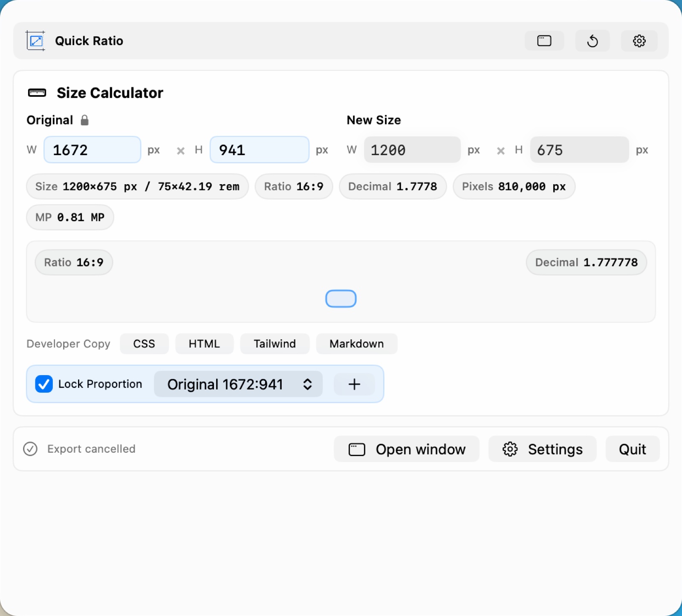Reset values with the circular arrow icon
This screenshot has height=616, width=682.
(592, 41)
